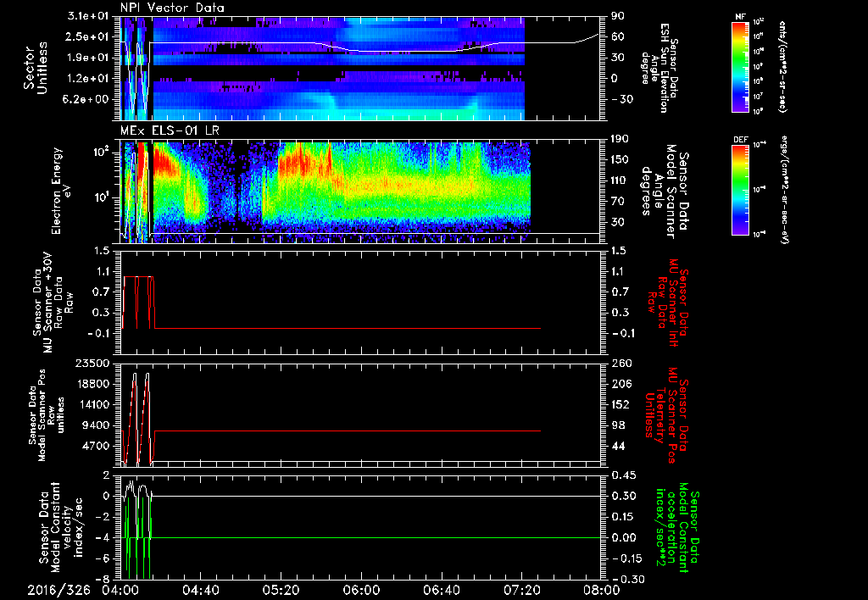
Task: Click the '-8' velocity axis tick
Action: click(103, 579)
